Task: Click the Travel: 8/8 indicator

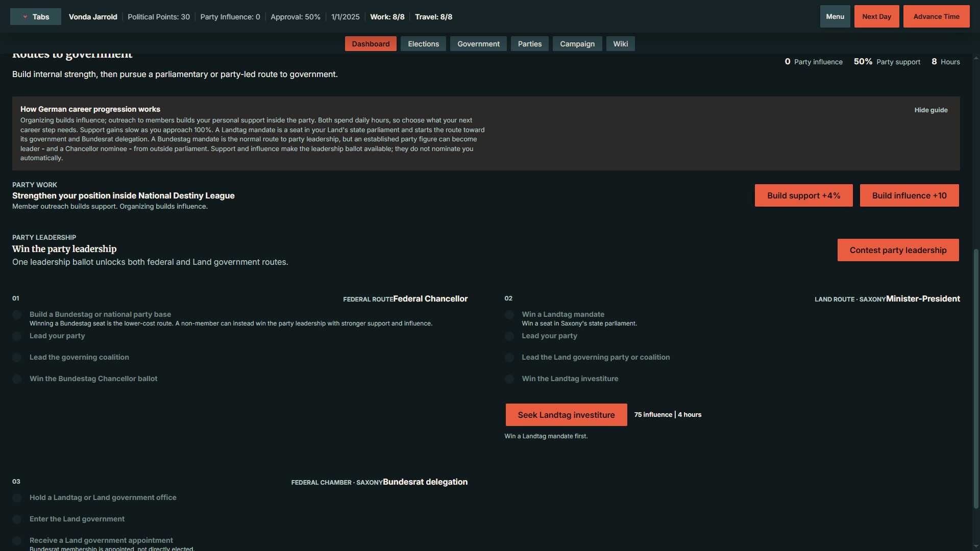Action: tap(433, 17)
